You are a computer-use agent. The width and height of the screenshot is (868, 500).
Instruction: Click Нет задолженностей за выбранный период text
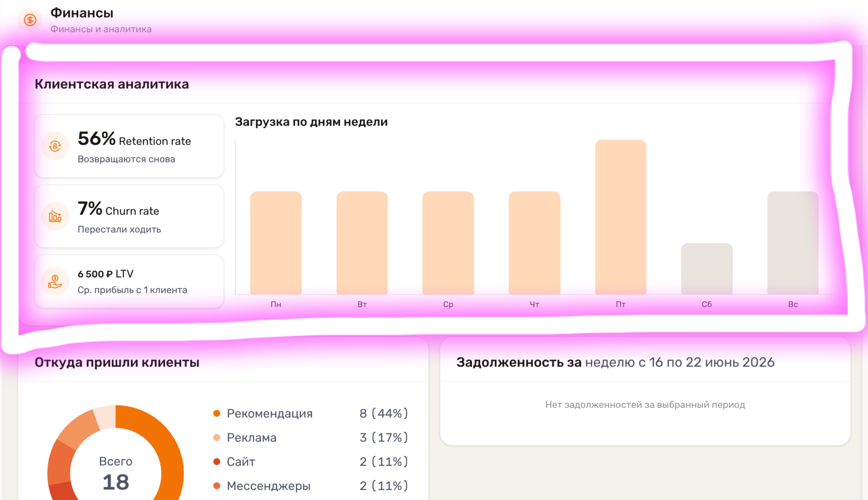click(x=645, y=404)
